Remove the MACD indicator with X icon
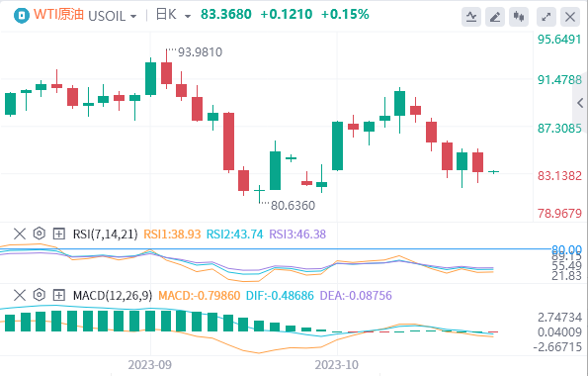Viewport: 588px width, 376px height. (20, 295)
